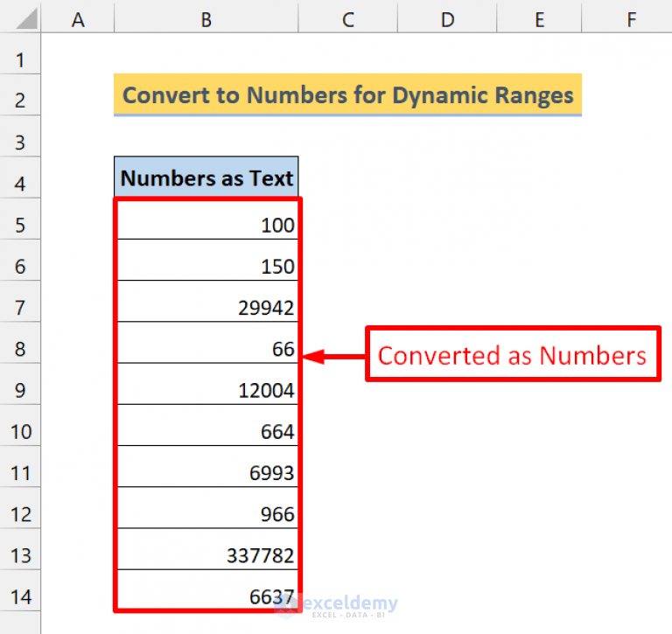Image resolution: width=672 pixels, height=634 pixels.
Task: Select cell containing 6637
Action: 206,590
